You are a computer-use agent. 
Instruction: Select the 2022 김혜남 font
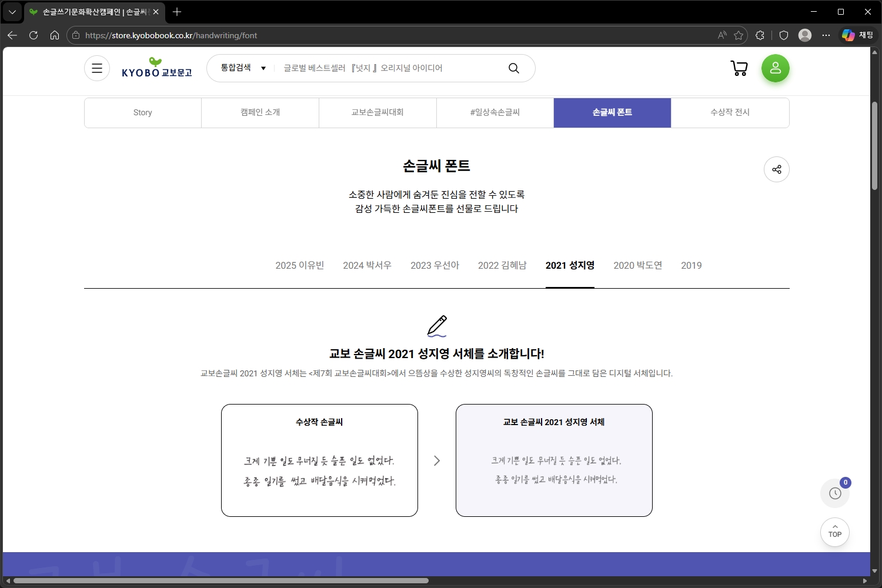coord(503,265)
